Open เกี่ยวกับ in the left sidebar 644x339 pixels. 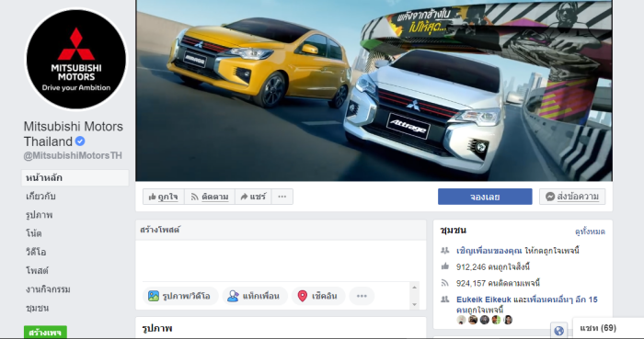tap(40, 197)
